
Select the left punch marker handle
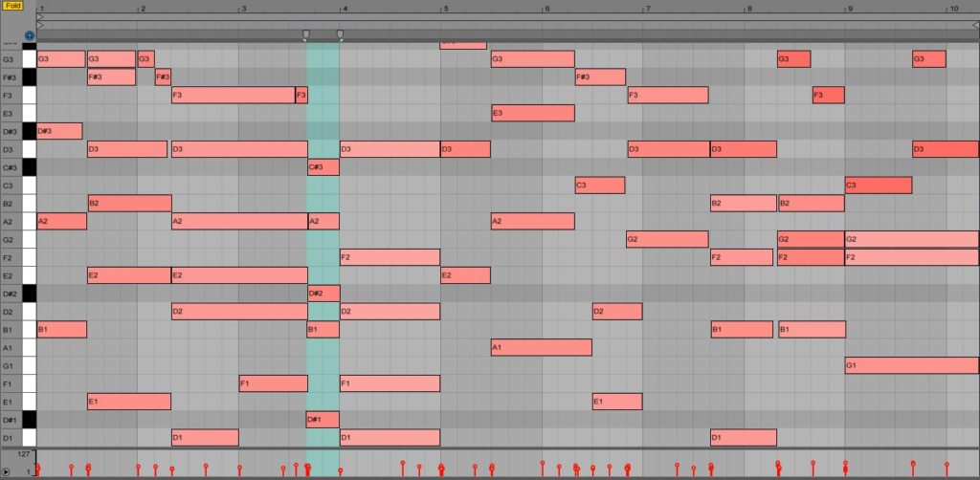point(306,35)
